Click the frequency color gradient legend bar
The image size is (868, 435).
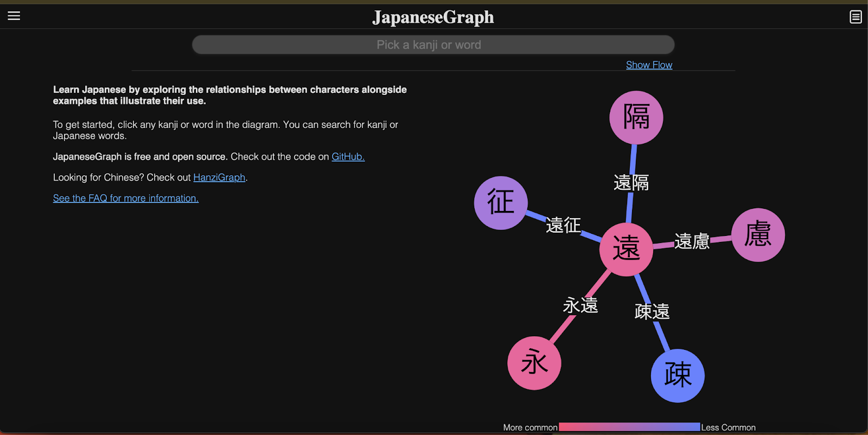pyautogui.click(x=629, y=427)
